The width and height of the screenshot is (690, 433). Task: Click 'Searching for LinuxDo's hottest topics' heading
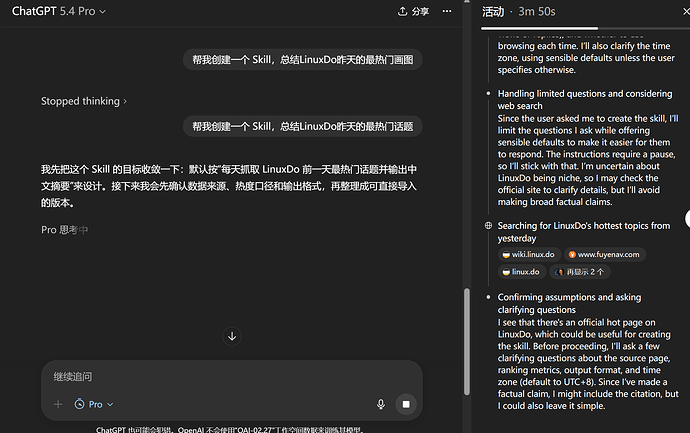[584, 232]
